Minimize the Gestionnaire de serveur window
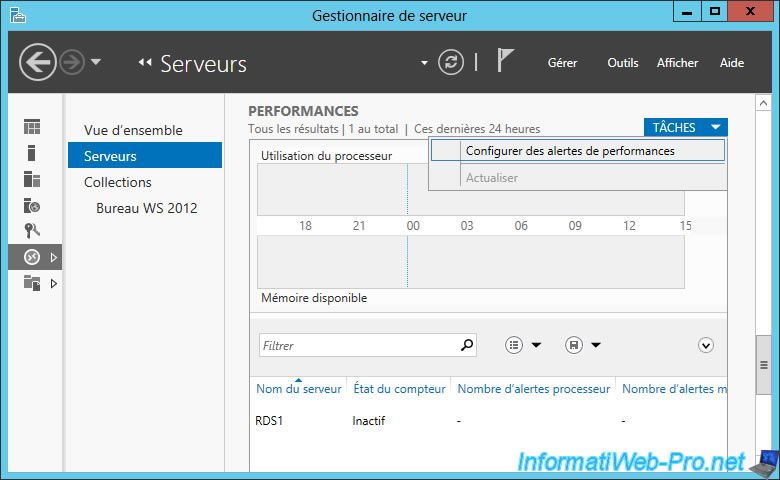This screenshot has height=480, width=780. (687, 12)
